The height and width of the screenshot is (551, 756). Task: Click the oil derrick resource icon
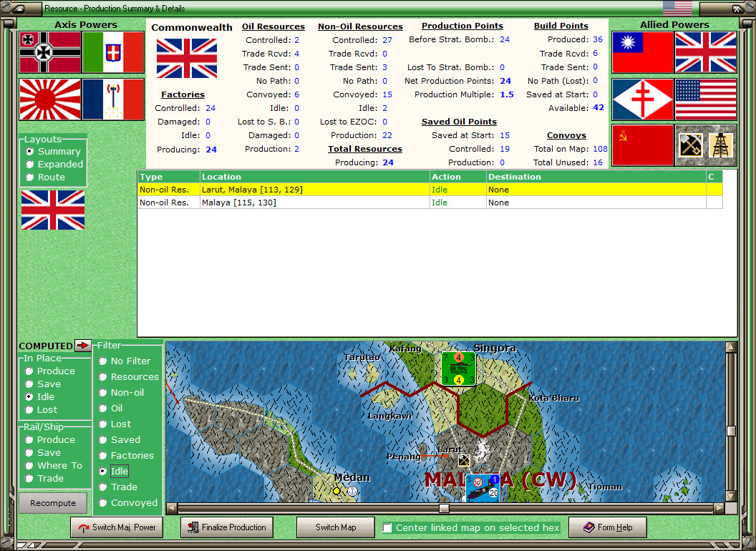click(720, 145)
